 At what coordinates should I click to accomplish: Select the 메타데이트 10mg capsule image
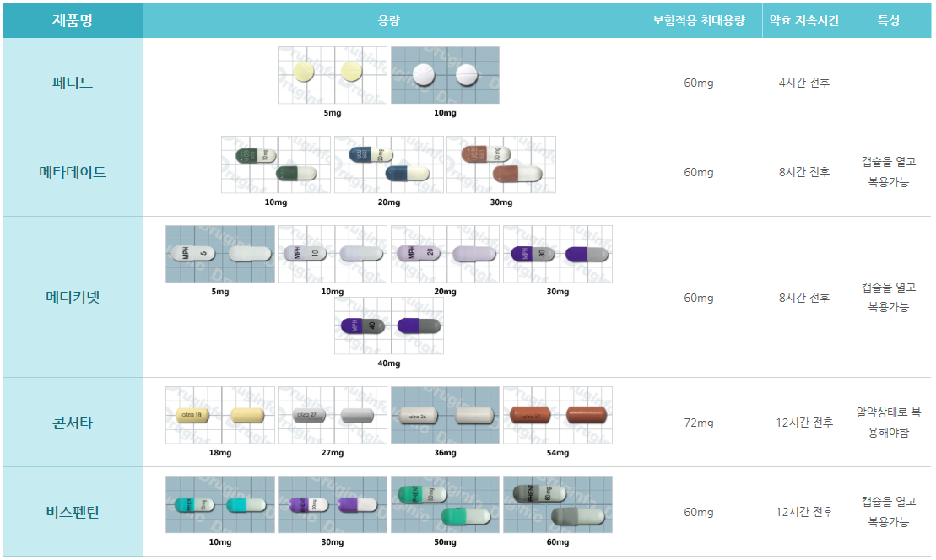click(x=276, y=164)
